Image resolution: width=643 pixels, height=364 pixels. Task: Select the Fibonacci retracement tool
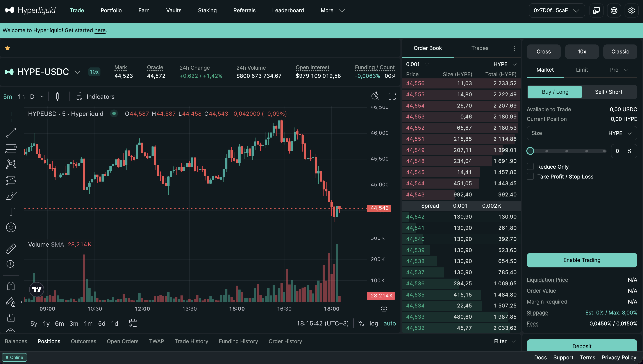(x=11, y=148)
